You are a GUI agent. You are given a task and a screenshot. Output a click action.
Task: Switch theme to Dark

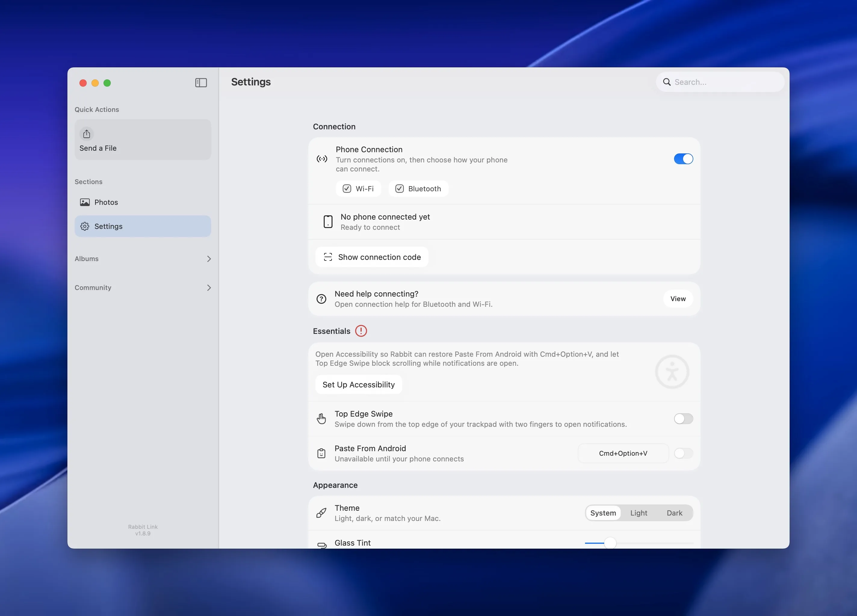click(674, 513)
